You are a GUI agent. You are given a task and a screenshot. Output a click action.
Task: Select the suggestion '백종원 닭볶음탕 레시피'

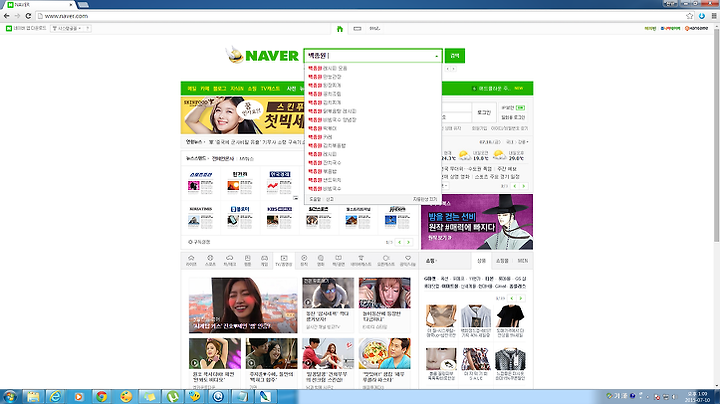pos(332,111)
